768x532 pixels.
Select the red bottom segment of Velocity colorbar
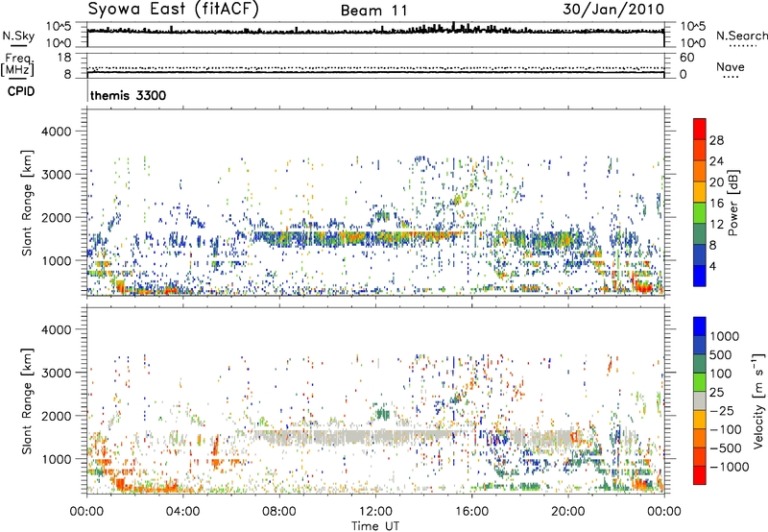[x=700, y=475]
